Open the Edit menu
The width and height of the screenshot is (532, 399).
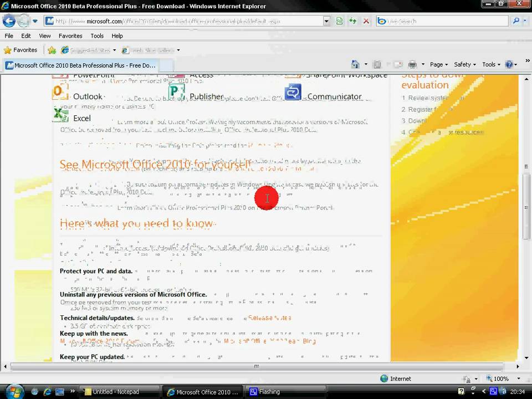tap(26, 35)
